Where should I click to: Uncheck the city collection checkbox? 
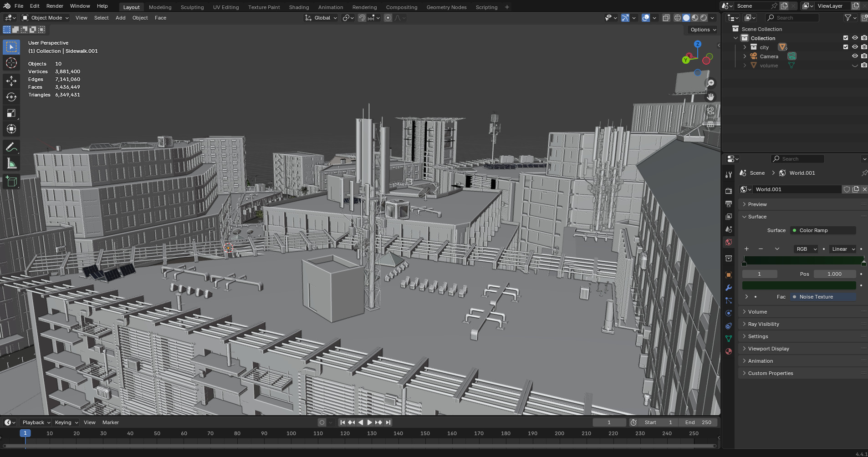coord(846,47)
